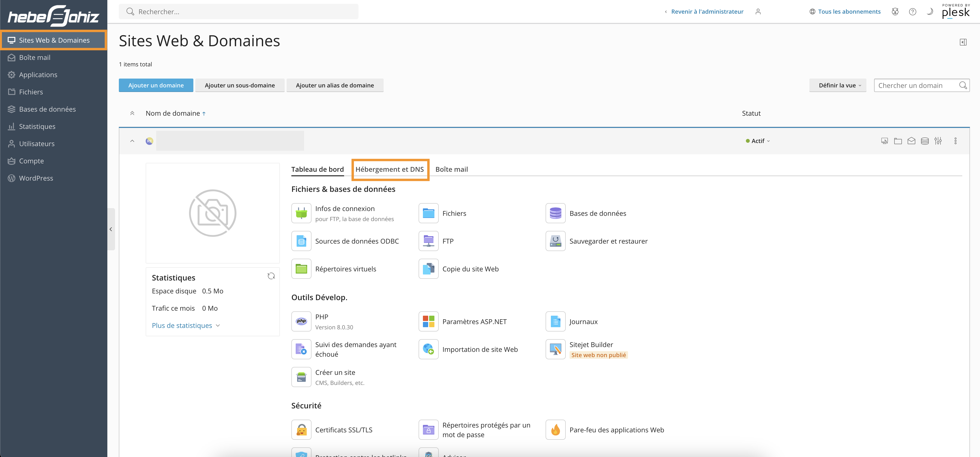This screenshot has width=980, height=457.
Task: Switch to domain's Boîte mail tab
Action: (x=452, y=170)
